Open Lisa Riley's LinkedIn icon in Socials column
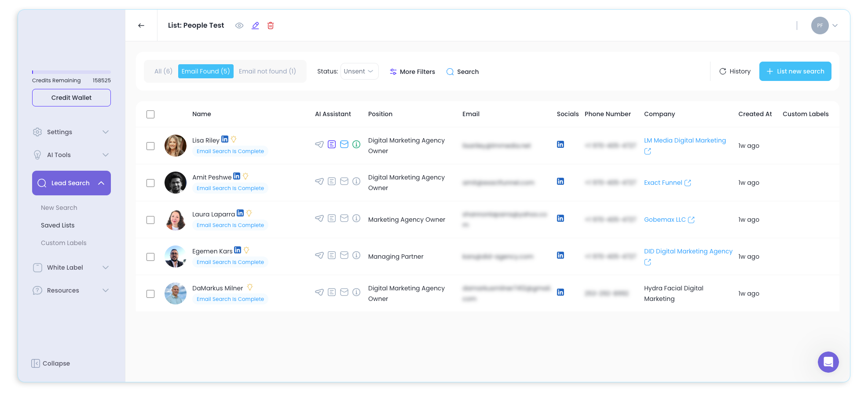 pyautogui.click(x=560, y=144)
